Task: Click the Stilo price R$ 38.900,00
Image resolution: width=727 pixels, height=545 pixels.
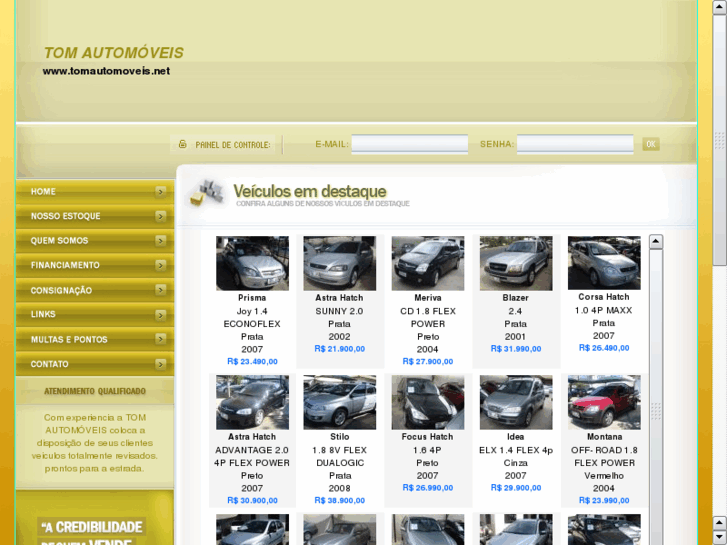Action: tap(339, 500)
